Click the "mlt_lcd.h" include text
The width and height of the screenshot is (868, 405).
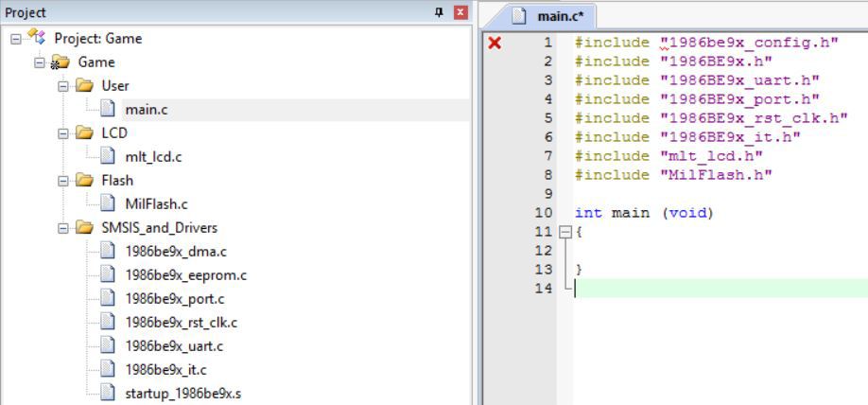711,156
